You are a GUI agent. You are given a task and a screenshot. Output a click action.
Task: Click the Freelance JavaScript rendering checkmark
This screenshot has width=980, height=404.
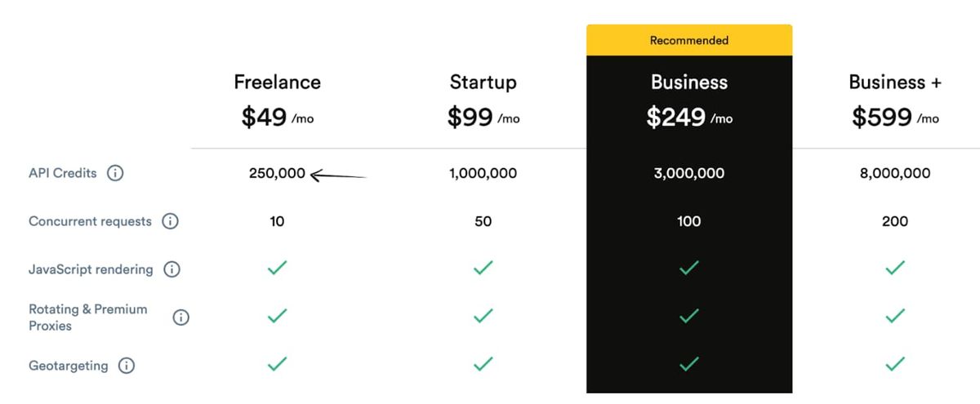point(278,268)
